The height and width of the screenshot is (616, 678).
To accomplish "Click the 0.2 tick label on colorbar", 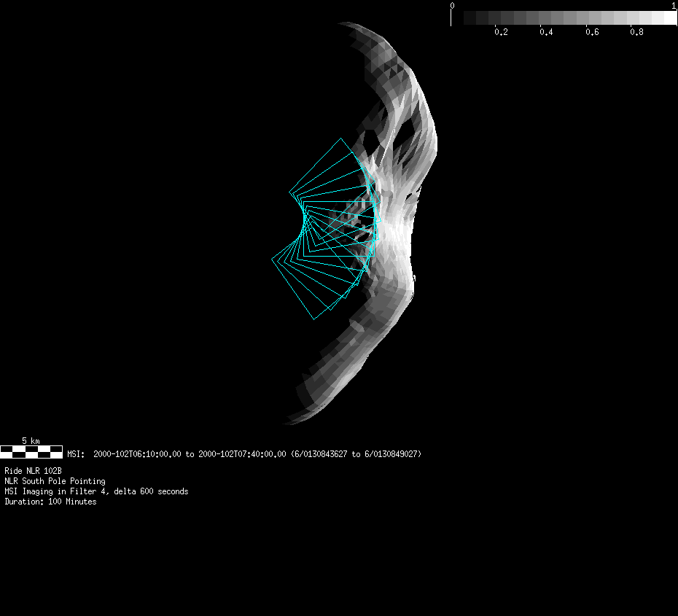I will click(501, 33).
